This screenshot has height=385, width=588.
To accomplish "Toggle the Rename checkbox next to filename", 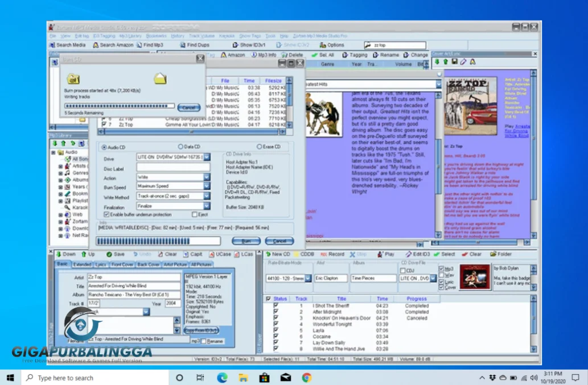I will [x=204, y=341].
